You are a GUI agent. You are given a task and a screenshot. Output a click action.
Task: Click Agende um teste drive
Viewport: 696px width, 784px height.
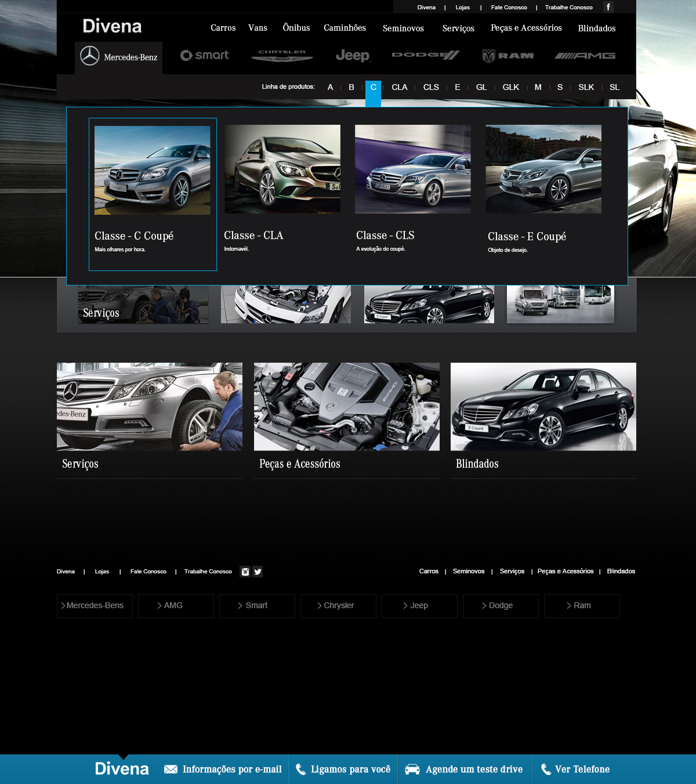(x=474, y=769)
